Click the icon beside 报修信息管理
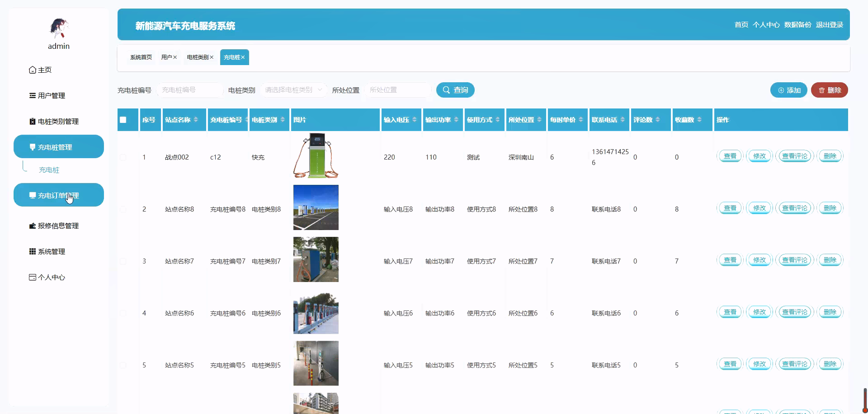868x414 pixels. pos(33,226)
